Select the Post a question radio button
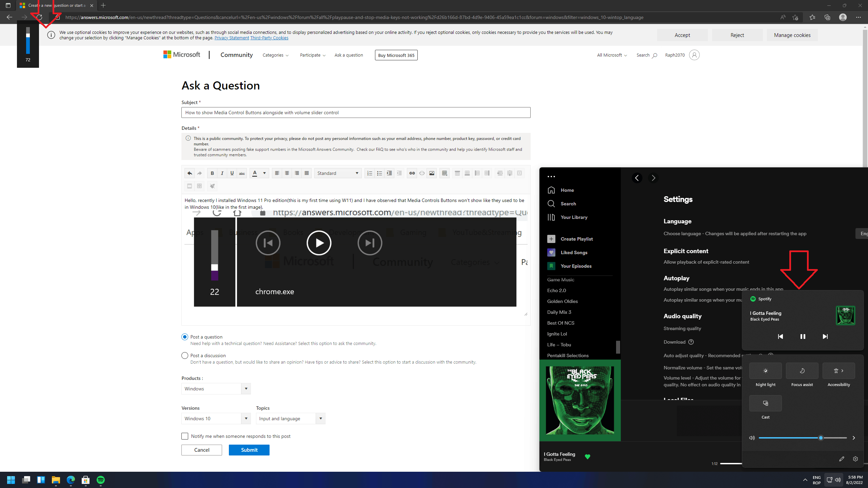Image resolution: width=868 pixels, height=488 pixels. click(185, 337)
